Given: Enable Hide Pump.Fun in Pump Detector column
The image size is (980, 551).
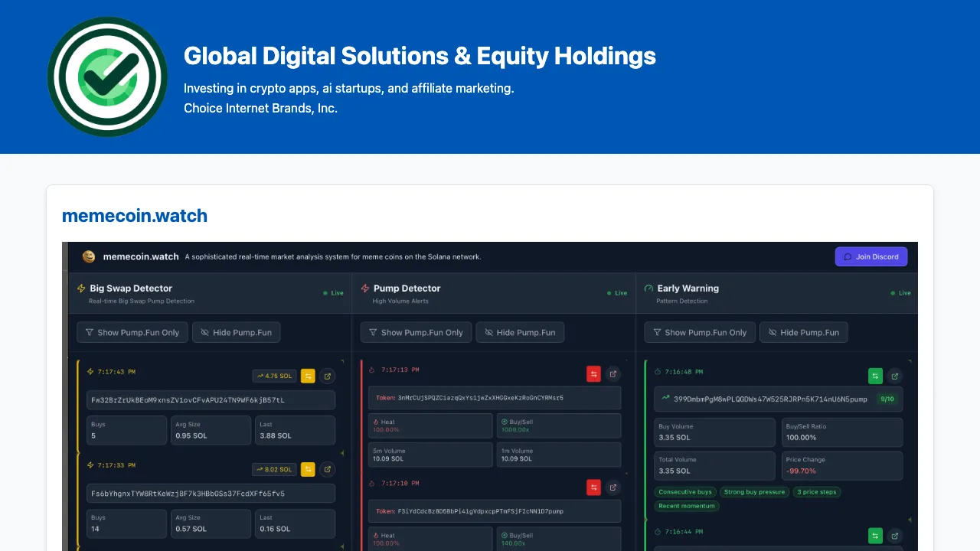Looking at the screenshot, I should (x=520, y=332).
